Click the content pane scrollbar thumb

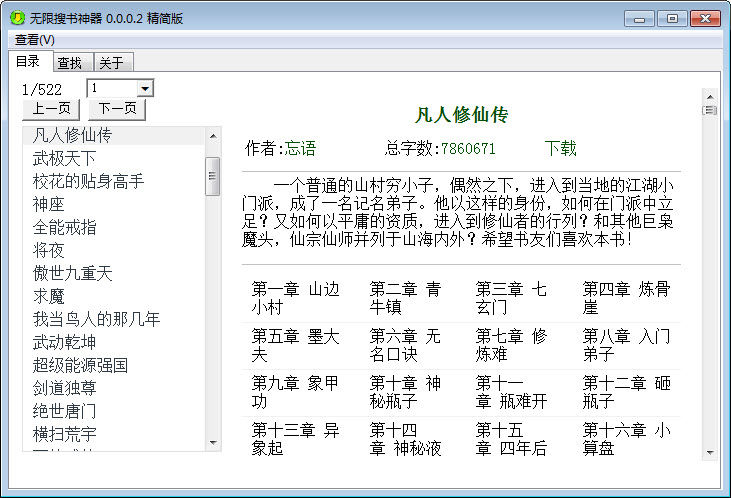point(710,111)
